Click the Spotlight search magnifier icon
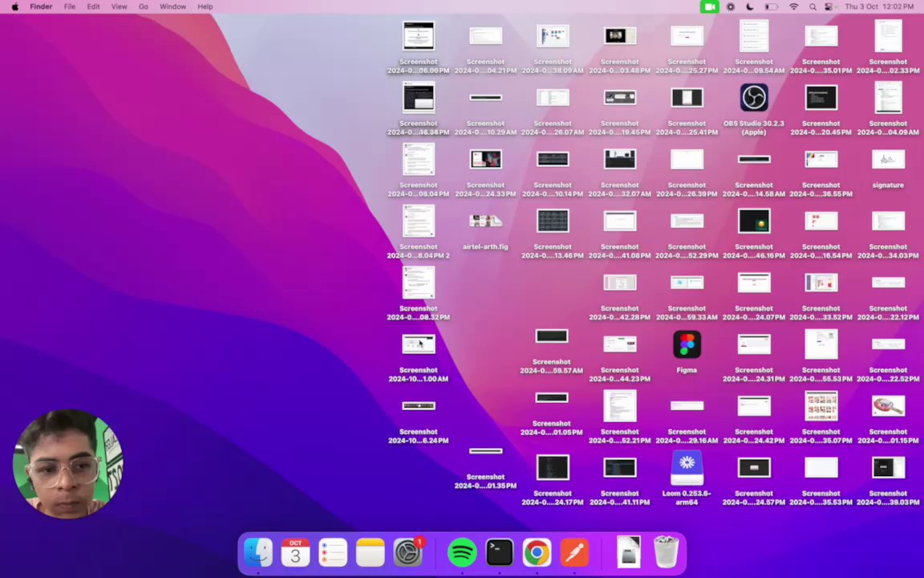 813,6
